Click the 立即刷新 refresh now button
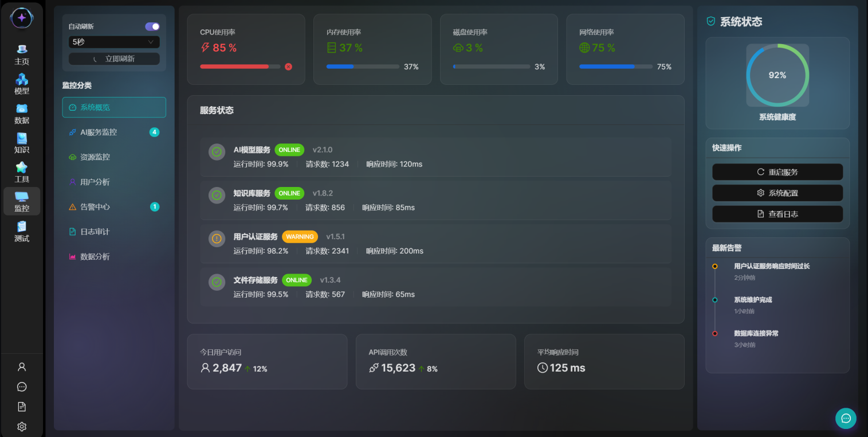The height and width of the screenshot is (437, 868). pyautogui.click(x=114, y=58)
